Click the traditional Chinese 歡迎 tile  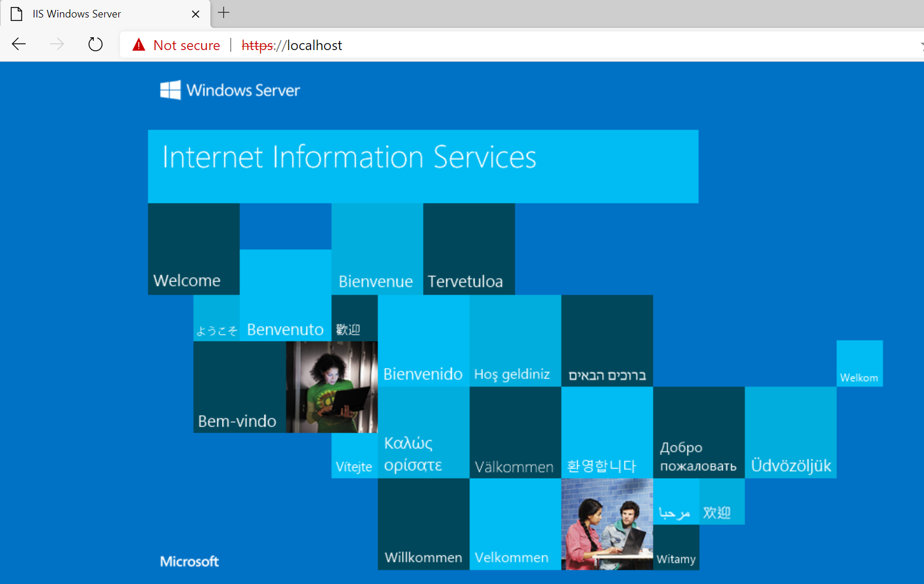coord(354,318)
